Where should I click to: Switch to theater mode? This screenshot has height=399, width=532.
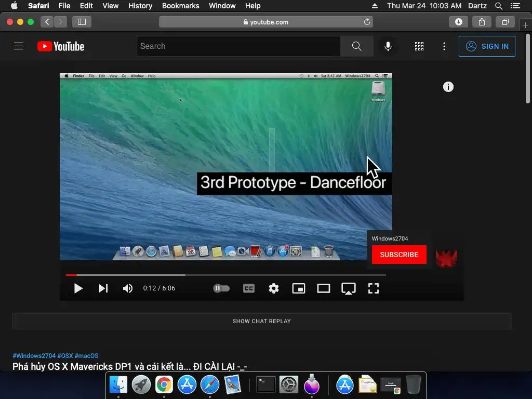(323, 288)
